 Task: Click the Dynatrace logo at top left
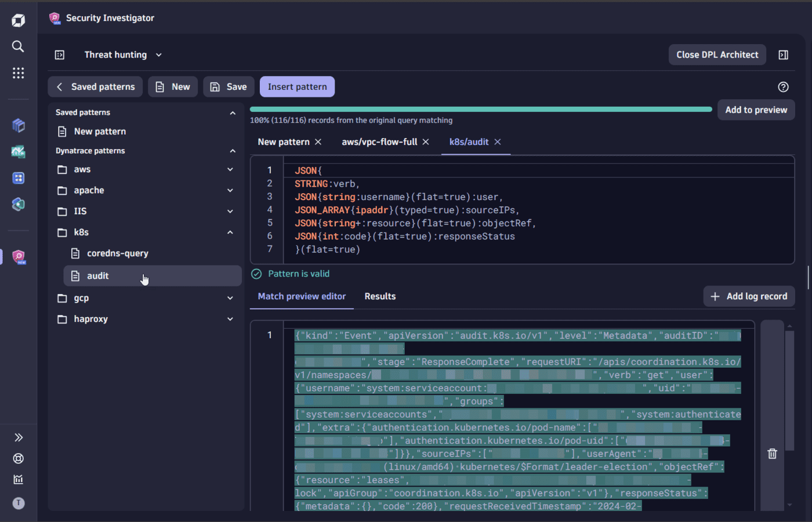[x=18, y=19]
